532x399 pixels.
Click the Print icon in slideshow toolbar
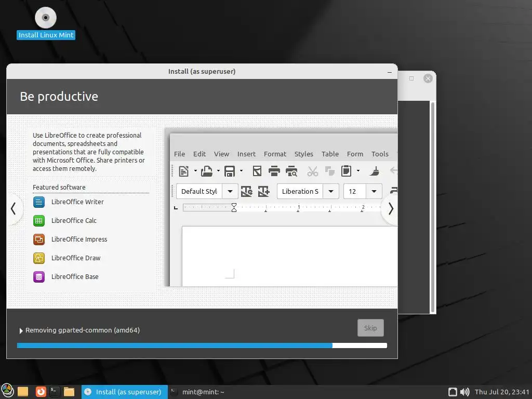(x=274, y=171)
